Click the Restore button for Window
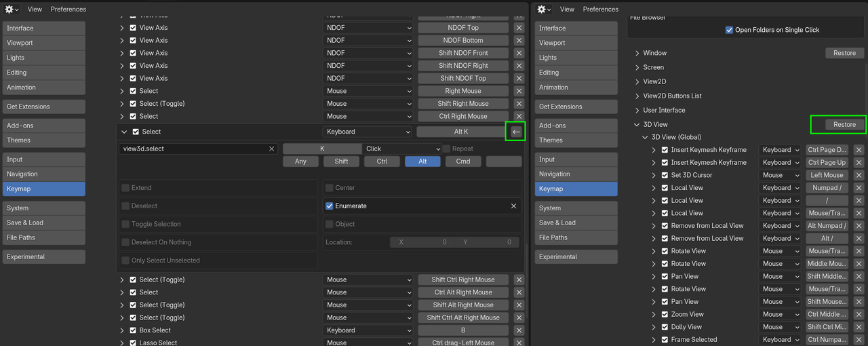The width and height of the screenshot is (868, 346). 844,53
